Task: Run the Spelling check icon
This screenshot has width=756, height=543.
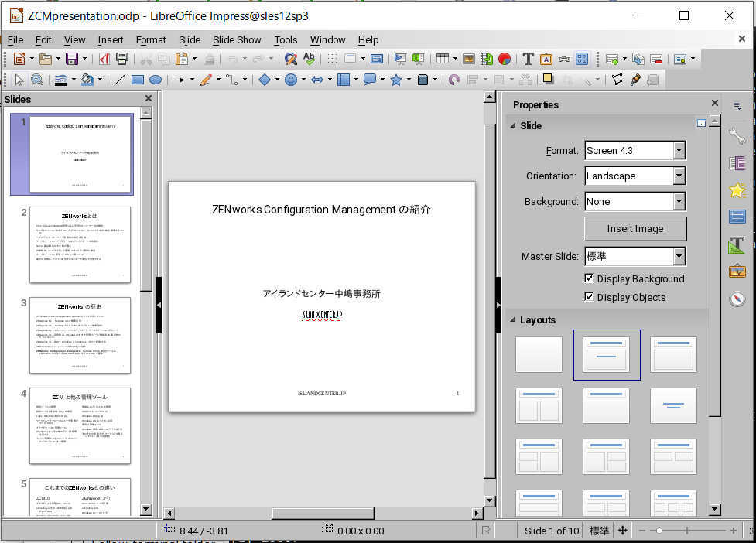Action: tap(309, 59)
